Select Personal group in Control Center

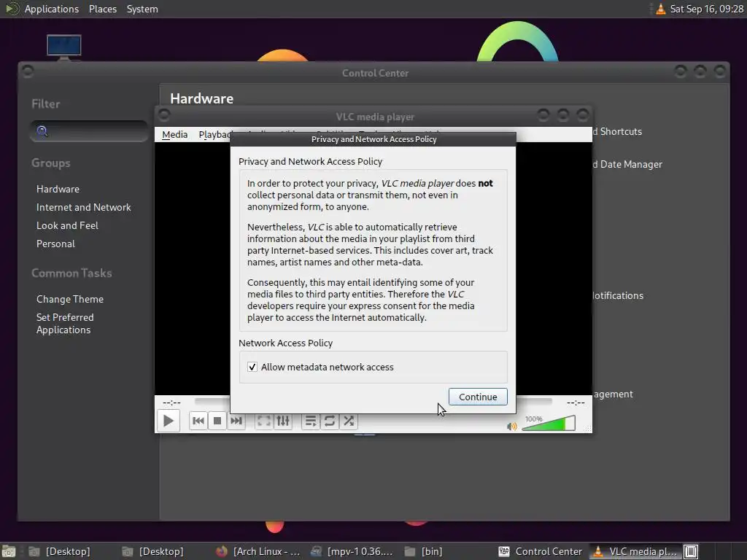55,244
